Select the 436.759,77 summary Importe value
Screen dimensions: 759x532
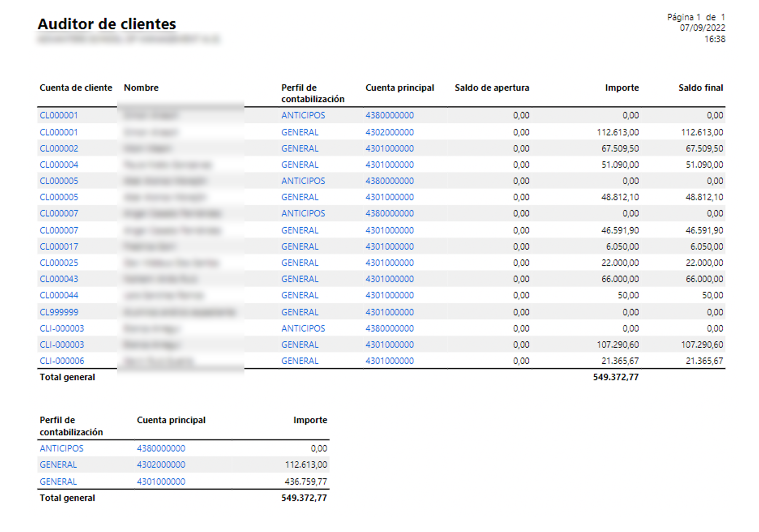tap(306, 481)
